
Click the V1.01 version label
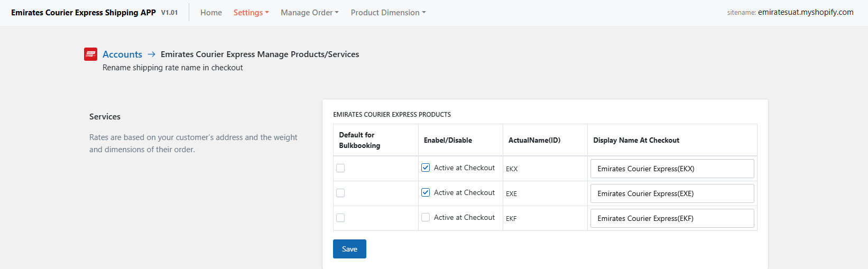[x=169, y=13]
